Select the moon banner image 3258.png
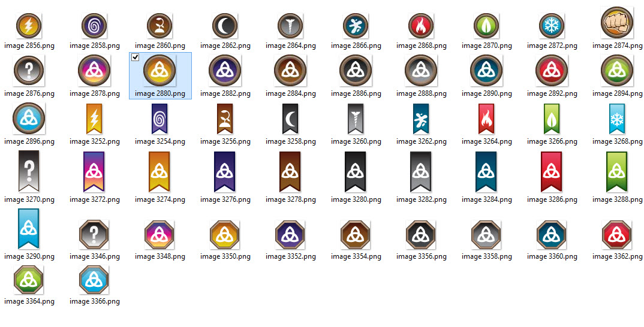The image size is (644, 327). click(290, 119)
